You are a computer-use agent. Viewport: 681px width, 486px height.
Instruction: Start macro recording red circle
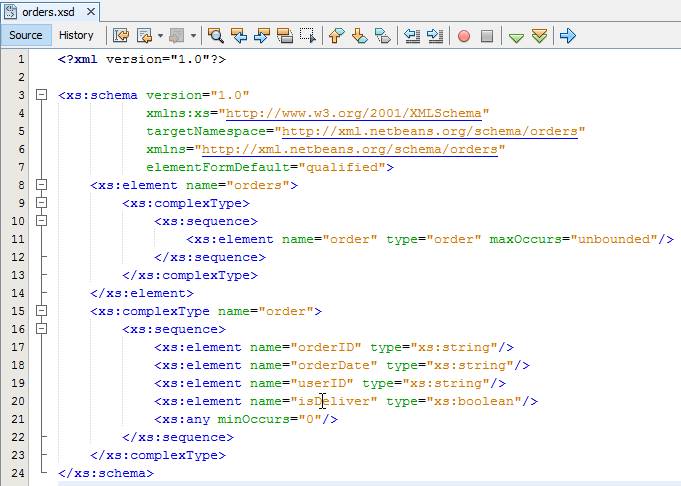464,36
